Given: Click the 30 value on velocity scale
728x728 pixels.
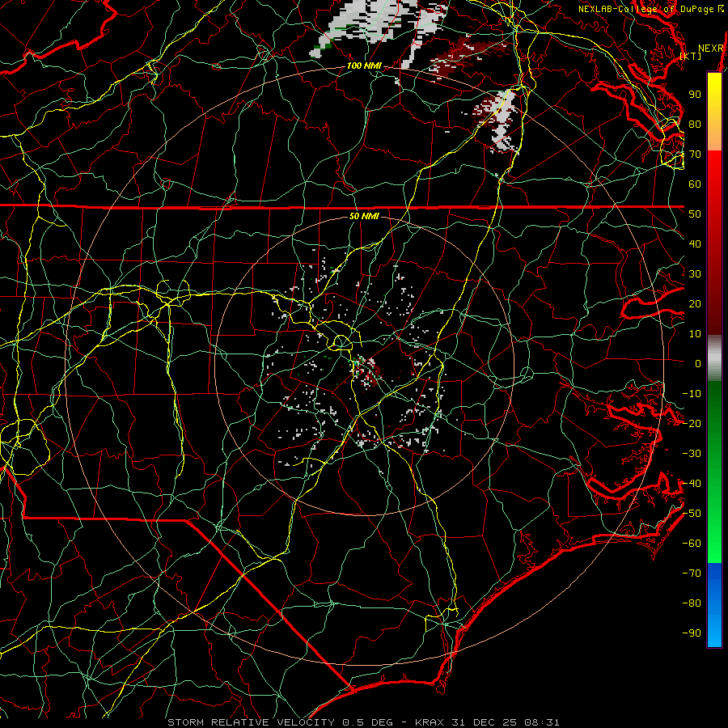Looking at the screenshot, I should point(695,274).
